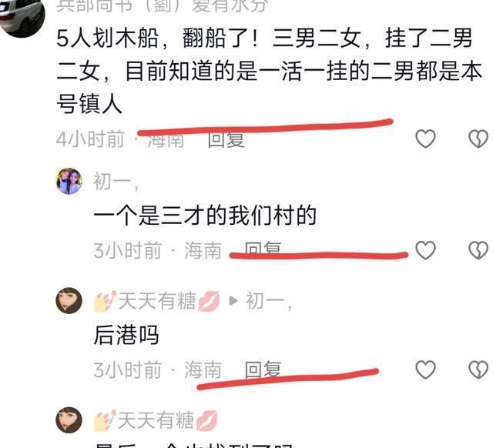Like the comment 一个是三才的我们村的
This screenshot has height=448, width=493.
(425, 250)
